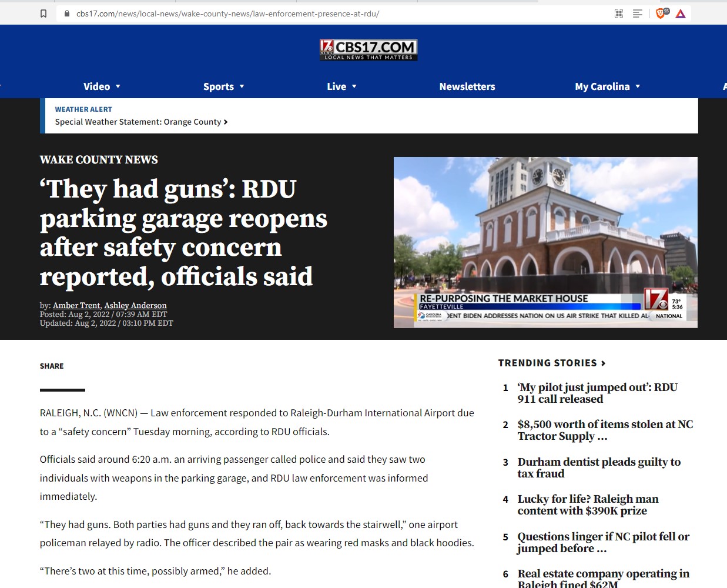The width and height of the screenshot is (727, 588).
Task: Click the Brave Rewards triangle icon
Action: coord(681,14)
